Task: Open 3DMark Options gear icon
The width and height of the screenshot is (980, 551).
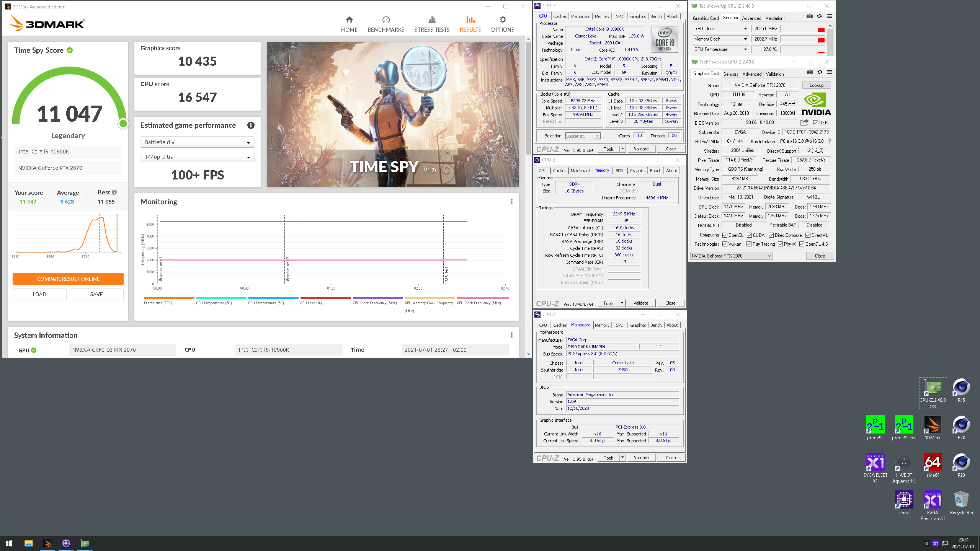Action: 503,20
